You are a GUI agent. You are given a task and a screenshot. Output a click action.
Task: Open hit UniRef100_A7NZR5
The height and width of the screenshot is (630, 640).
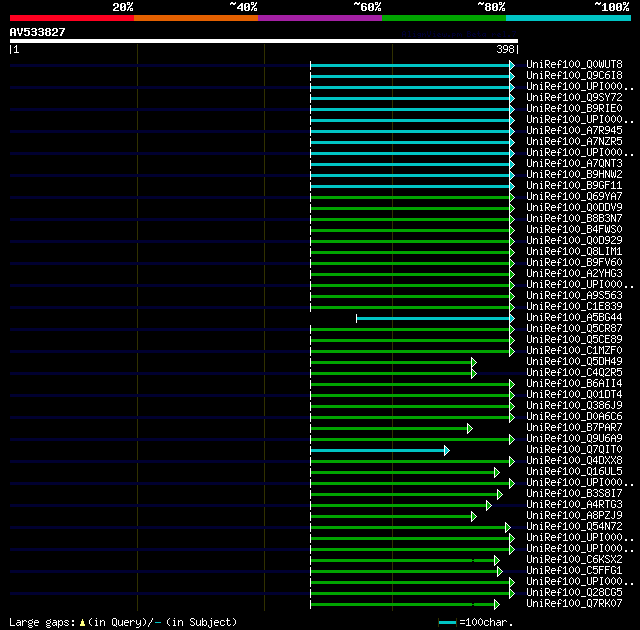(x=574, y=142)
